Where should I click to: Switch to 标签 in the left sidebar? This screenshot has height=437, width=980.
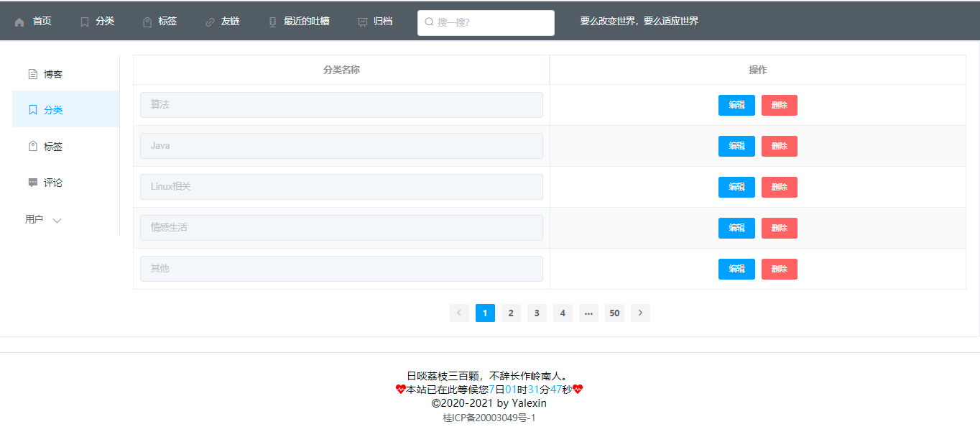tap(53, 146)
